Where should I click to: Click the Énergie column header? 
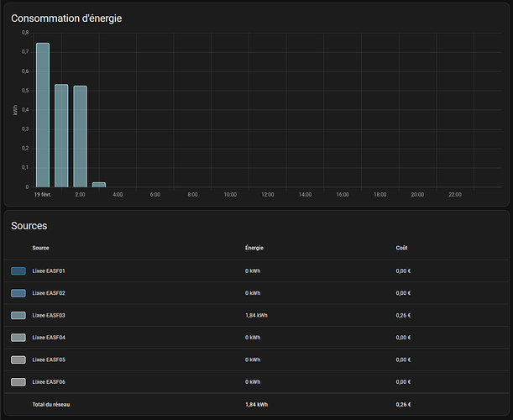pyautogui.click(x=254, y=248)
